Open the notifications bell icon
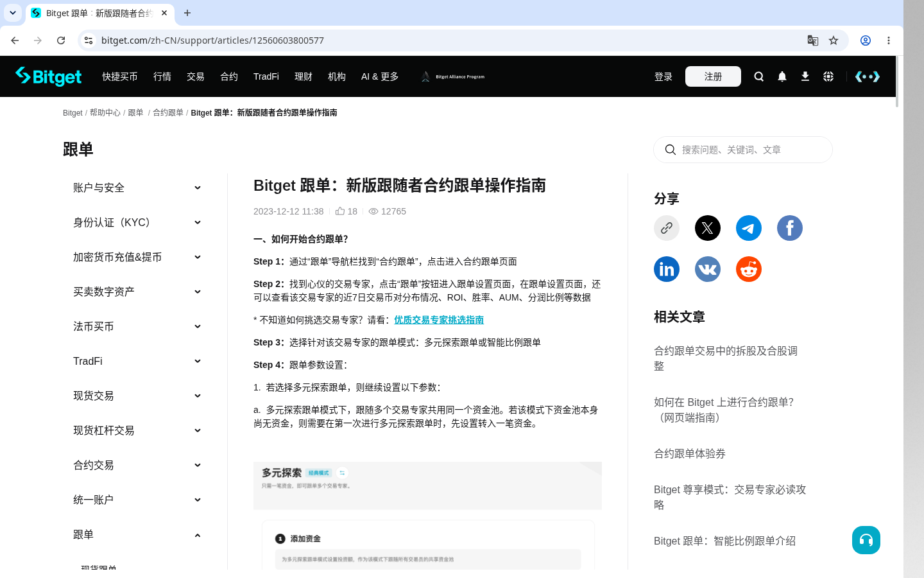Viewport: 924px width, 578px height. tap(782, 76)
